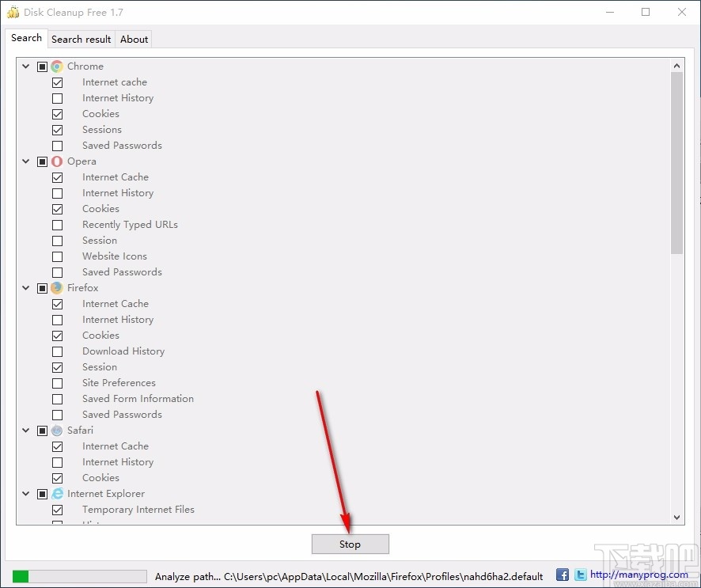Click the Firefox browser icon
The image size is (701, 588).
57,288
